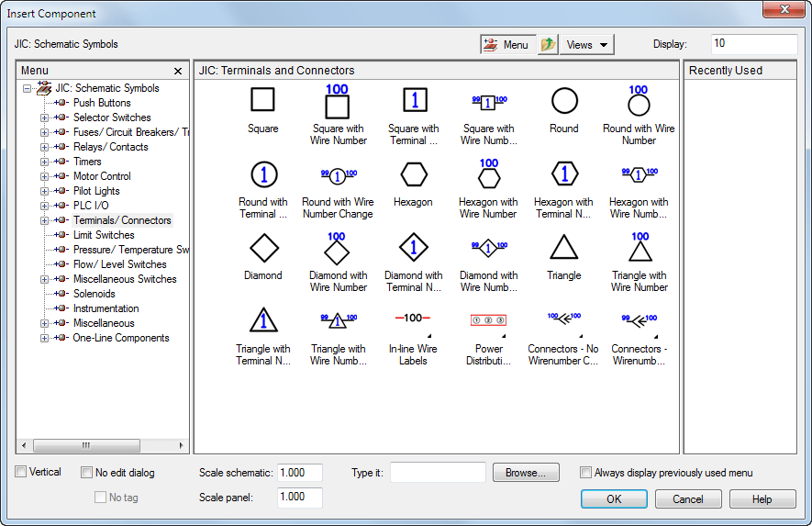Check the No edit dialog option

pos(87,473)
